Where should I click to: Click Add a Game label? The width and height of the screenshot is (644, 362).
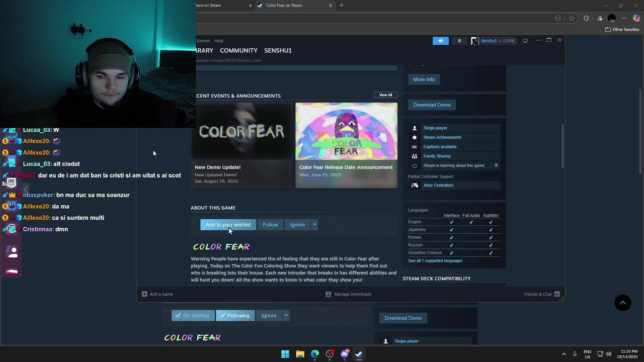tap(161, 294)
